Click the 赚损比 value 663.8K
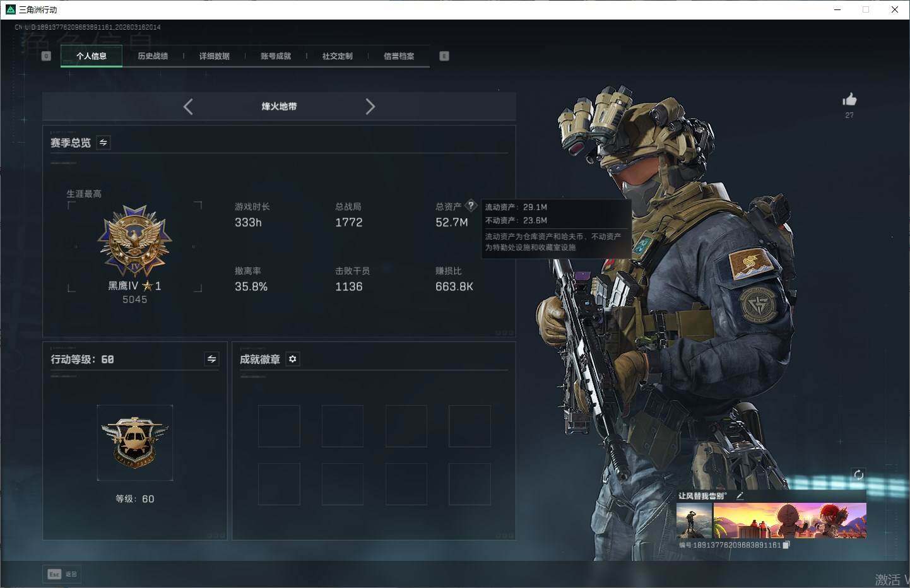The height and width of the screenshot is (588, 910). click(x=454, y=287)
